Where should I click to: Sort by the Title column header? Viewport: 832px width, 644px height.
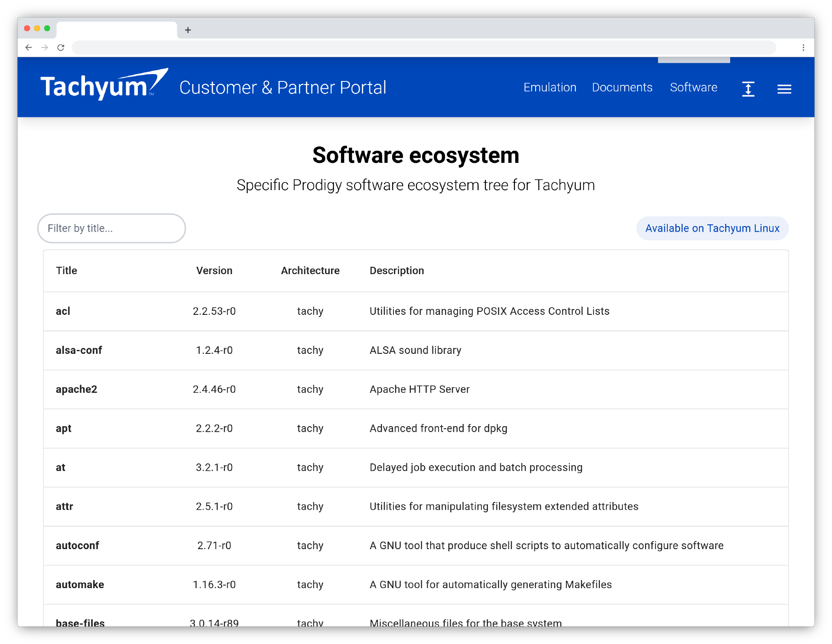pyautogui.click(x=66, y=271)
